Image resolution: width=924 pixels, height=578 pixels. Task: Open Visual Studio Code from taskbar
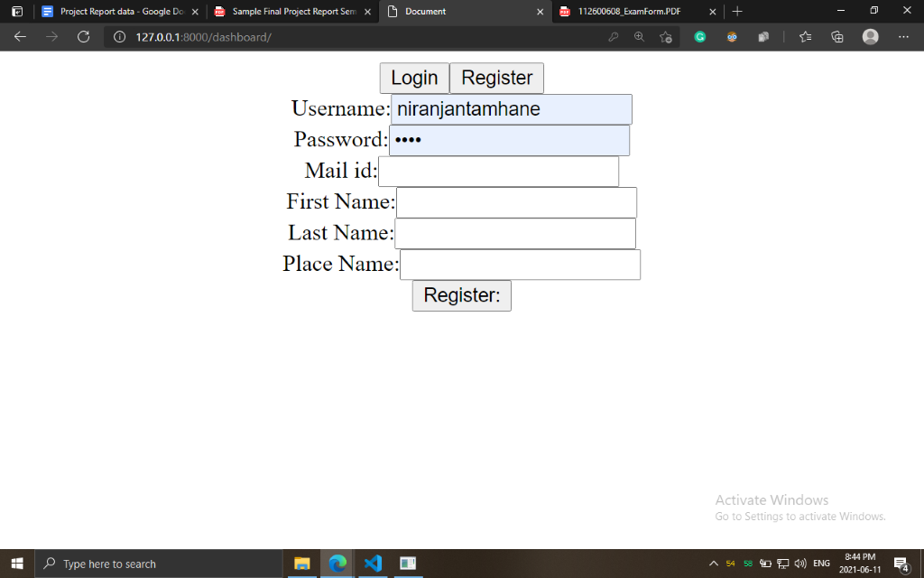pos(373,564)
